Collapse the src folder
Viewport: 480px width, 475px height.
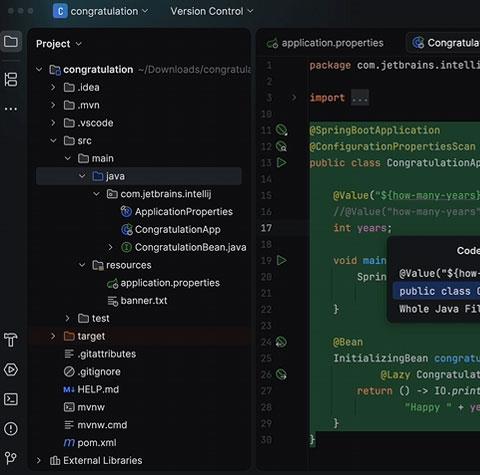[x=53, y=141]
